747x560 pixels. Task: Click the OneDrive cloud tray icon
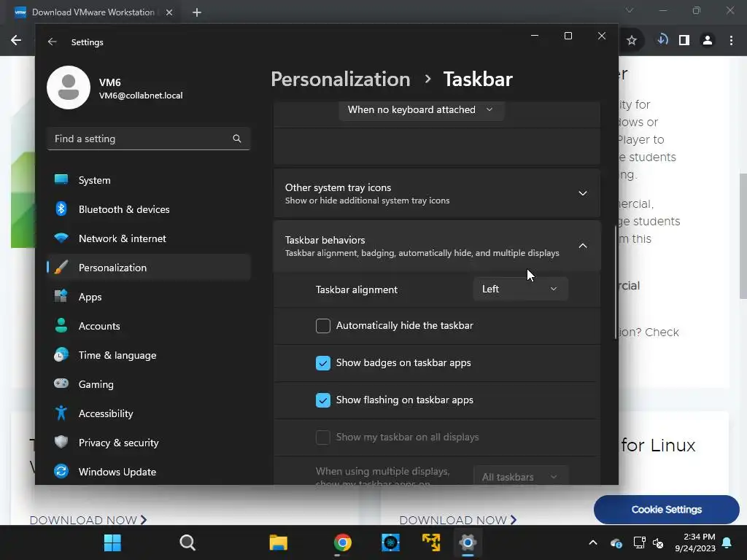(616, 542)
